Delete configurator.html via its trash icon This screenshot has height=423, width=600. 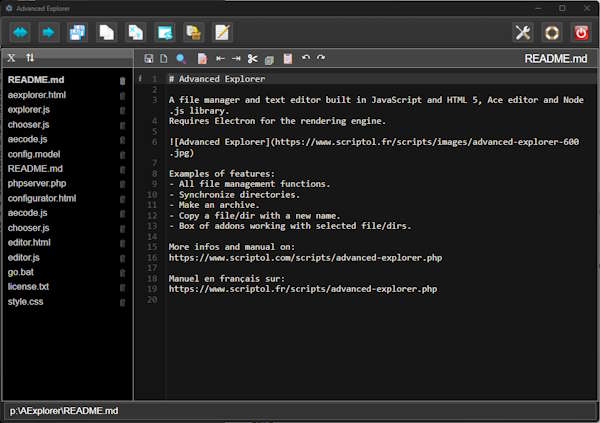coord(122,199)
